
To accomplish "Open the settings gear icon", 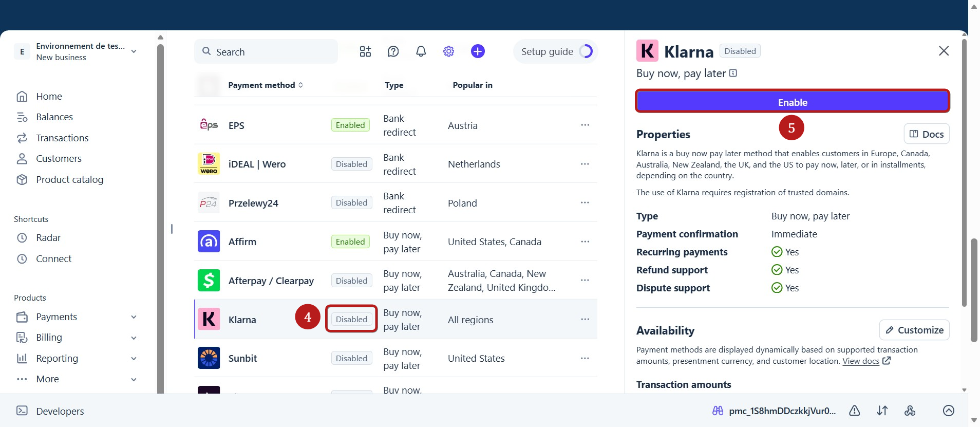I will [448, 51].
